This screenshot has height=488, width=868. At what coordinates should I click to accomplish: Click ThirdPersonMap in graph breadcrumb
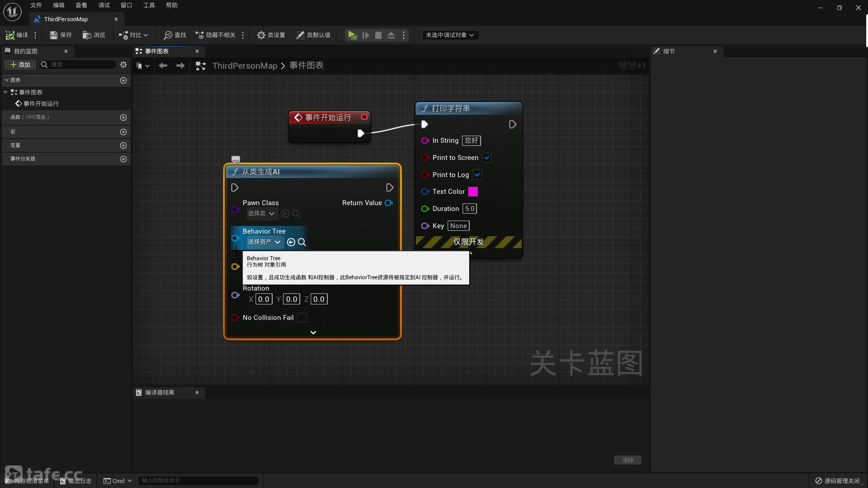coord(245,66)
